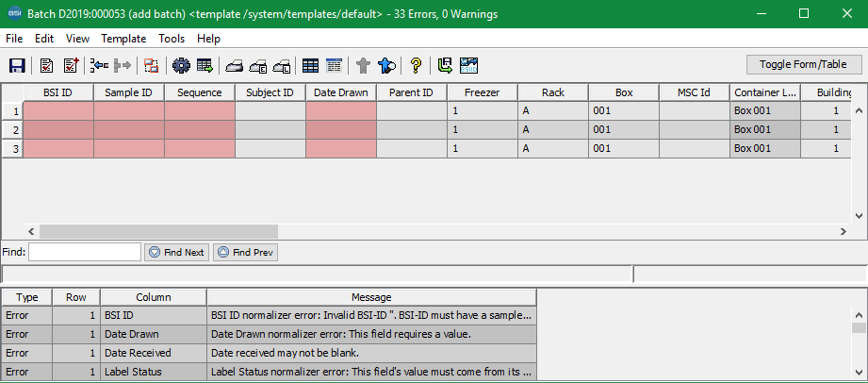Click the batch table scroll-down arrow
The image size is (868, 383).
point(859,216)
